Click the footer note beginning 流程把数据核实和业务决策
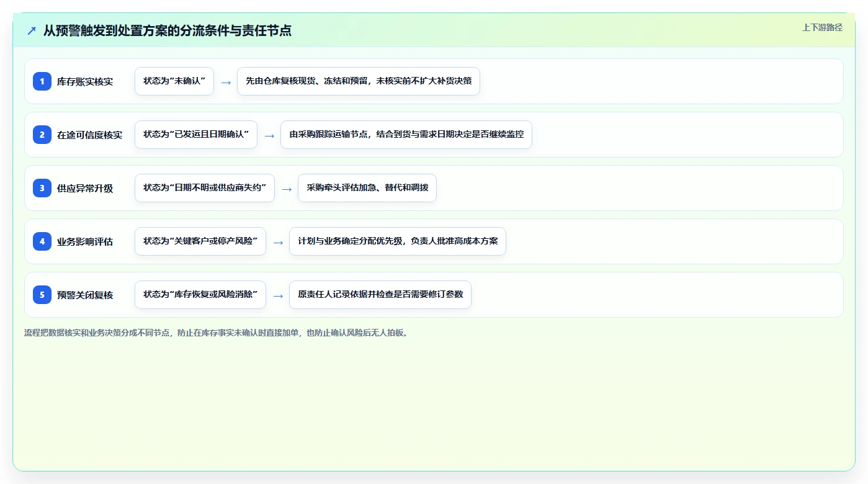The image size is (868, 484). click(x=216, y=333)
